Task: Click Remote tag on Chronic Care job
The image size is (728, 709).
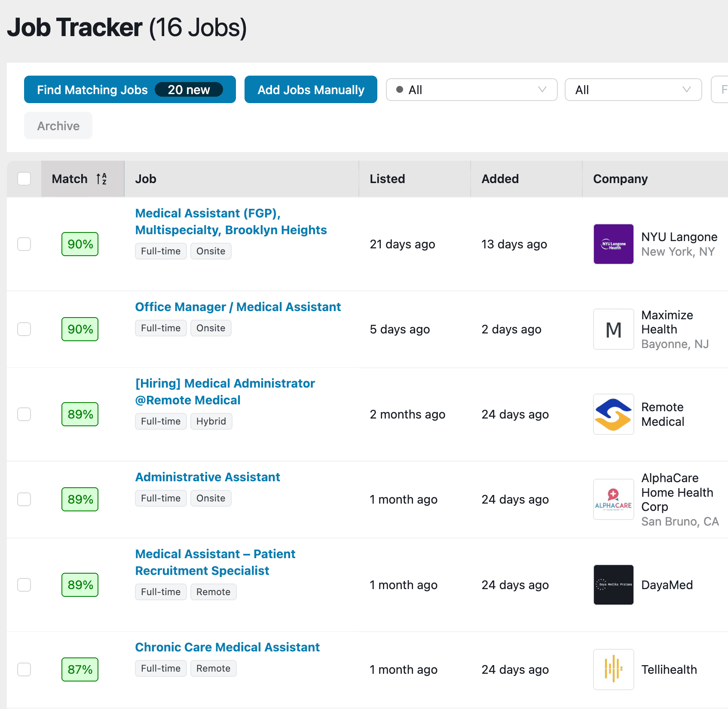Action: coord(213,669)
